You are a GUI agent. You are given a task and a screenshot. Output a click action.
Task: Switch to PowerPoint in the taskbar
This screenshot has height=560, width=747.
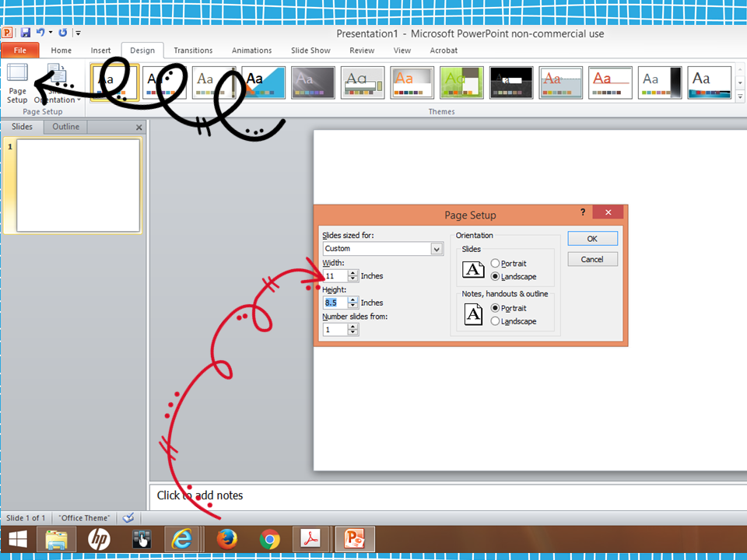coord(355,540)
